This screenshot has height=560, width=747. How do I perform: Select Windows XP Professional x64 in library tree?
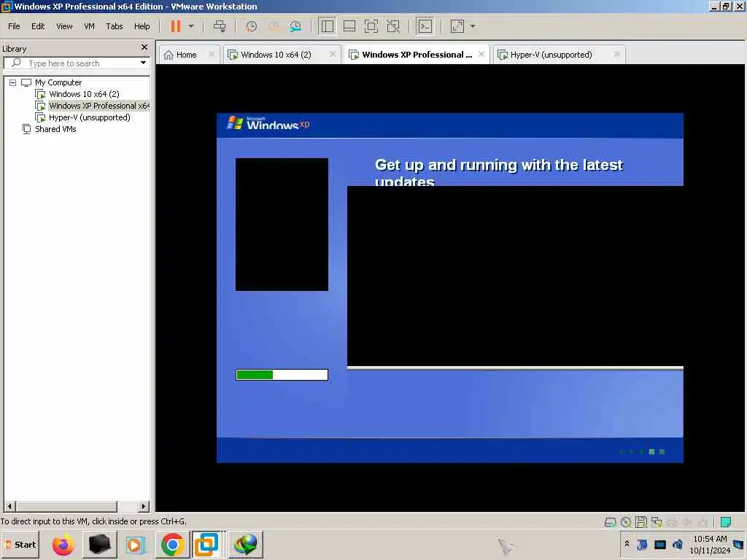98,106
